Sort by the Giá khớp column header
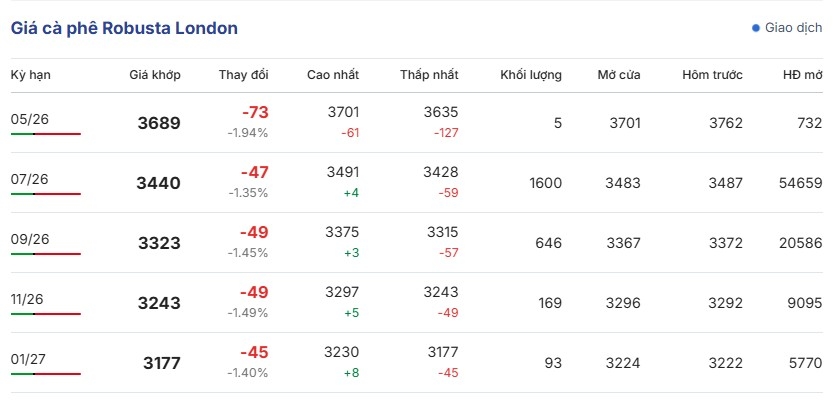The width and height of the screenshot is (833, 412). (155, 75)
